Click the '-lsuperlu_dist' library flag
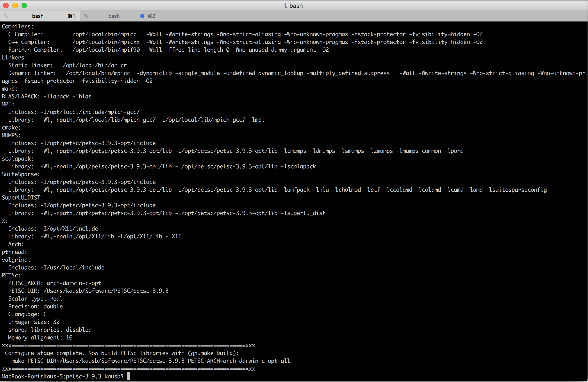The image size is (588, 382). point(303,213)
